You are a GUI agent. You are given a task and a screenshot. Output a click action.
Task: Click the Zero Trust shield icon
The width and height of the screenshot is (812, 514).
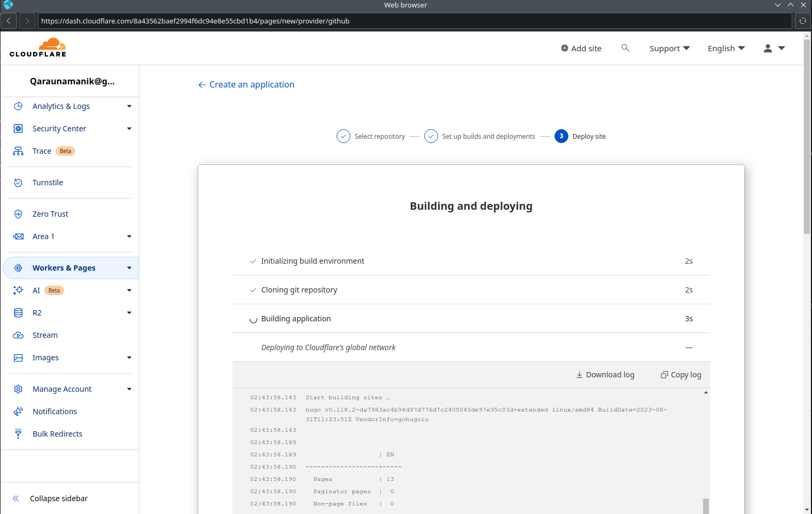[x=18, y=214]
